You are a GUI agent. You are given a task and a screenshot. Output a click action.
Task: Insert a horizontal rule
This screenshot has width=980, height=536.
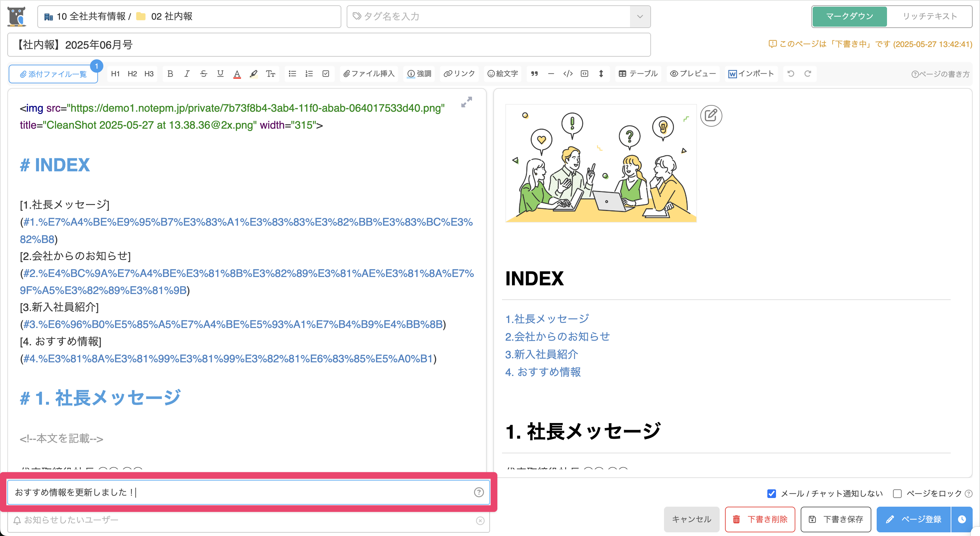551,74
